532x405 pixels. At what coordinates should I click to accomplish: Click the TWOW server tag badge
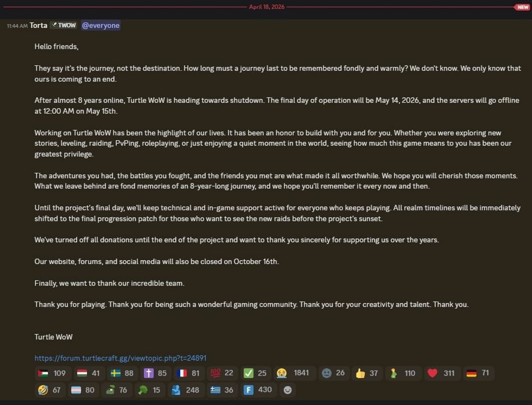(64, 25)
